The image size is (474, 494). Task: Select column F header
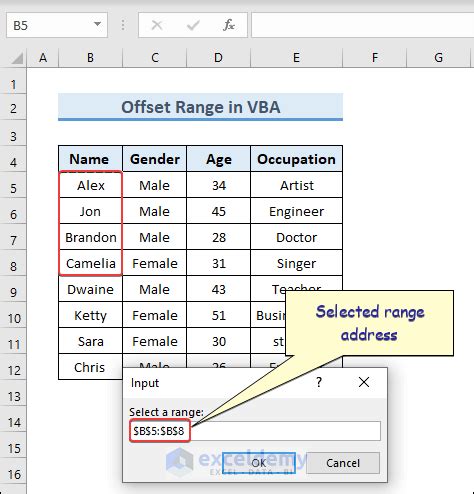click(x=375, y=58)
